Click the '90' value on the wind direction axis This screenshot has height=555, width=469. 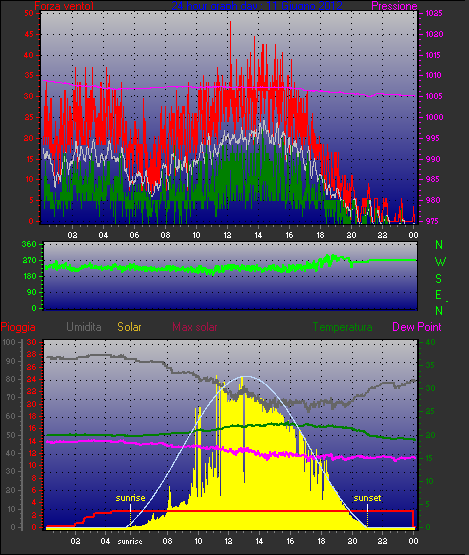(x=32, y=292)
